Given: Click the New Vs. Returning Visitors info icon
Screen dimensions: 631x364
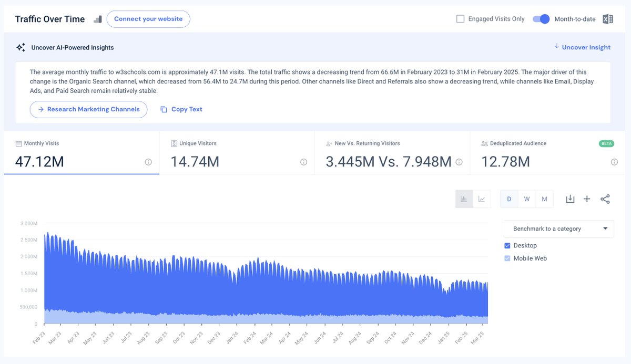Looking at the screenshot, I should click(x=459, y=162).
